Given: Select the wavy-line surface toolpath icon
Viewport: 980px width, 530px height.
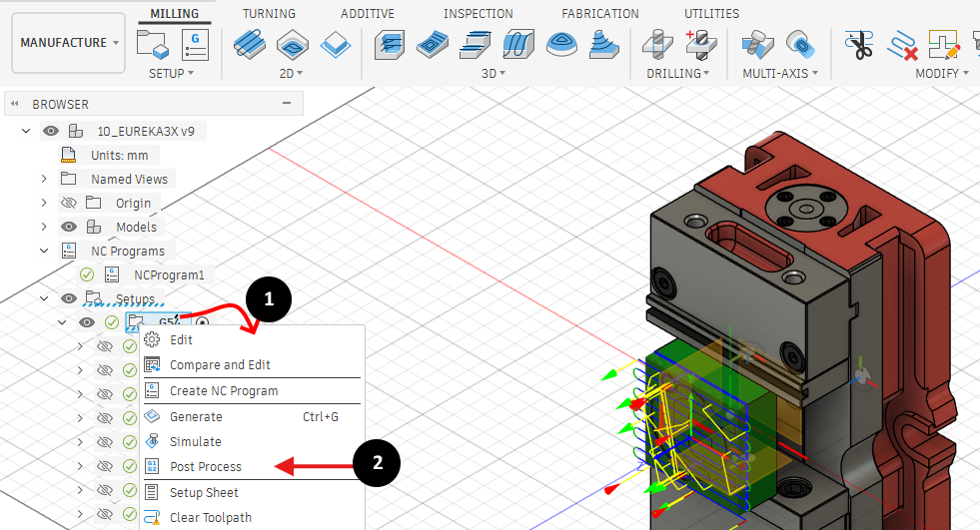Looking at the screenshot, I should point(518,45).
